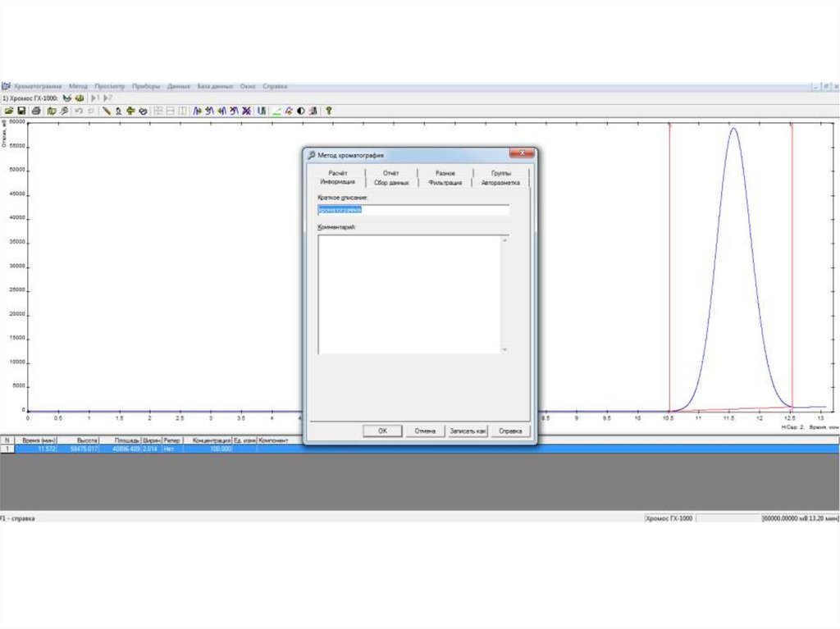Click the Open file folder icon
840x629 pixels.
click(9, 111)
